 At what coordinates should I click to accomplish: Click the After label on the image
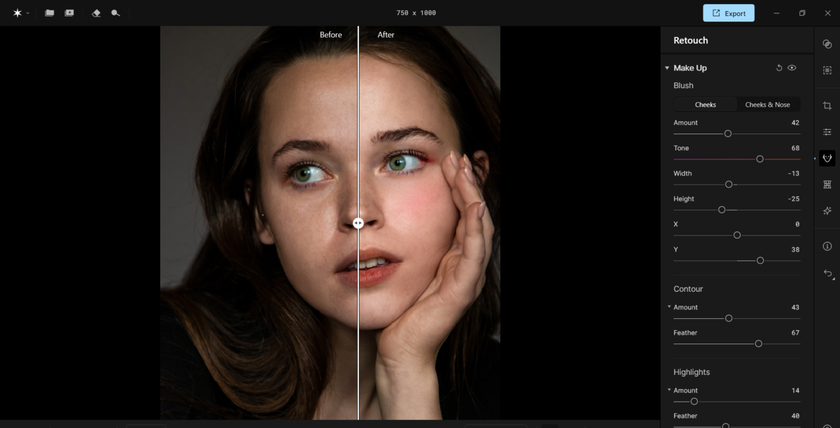tap(386, 35)
